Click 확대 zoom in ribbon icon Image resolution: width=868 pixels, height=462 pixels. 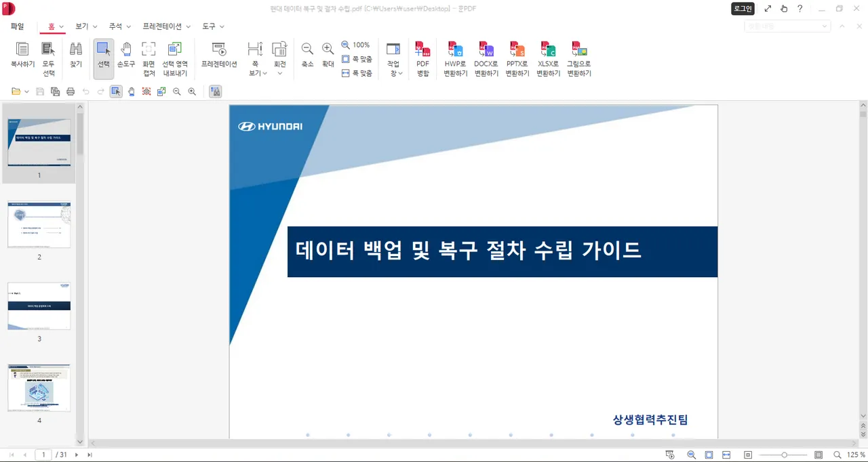click(x=328, y=56)
